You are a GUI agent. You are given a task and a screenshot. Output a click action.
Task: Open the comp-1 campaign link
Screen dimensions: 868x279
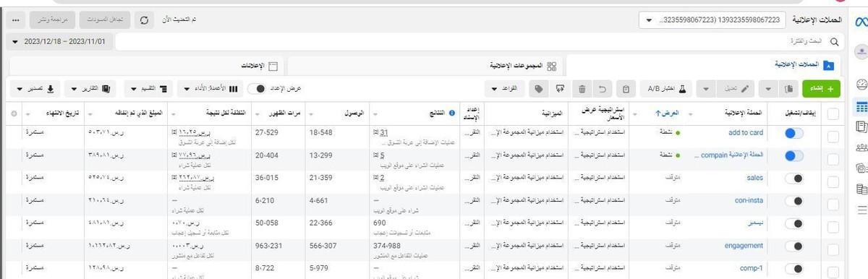[752, 268]
